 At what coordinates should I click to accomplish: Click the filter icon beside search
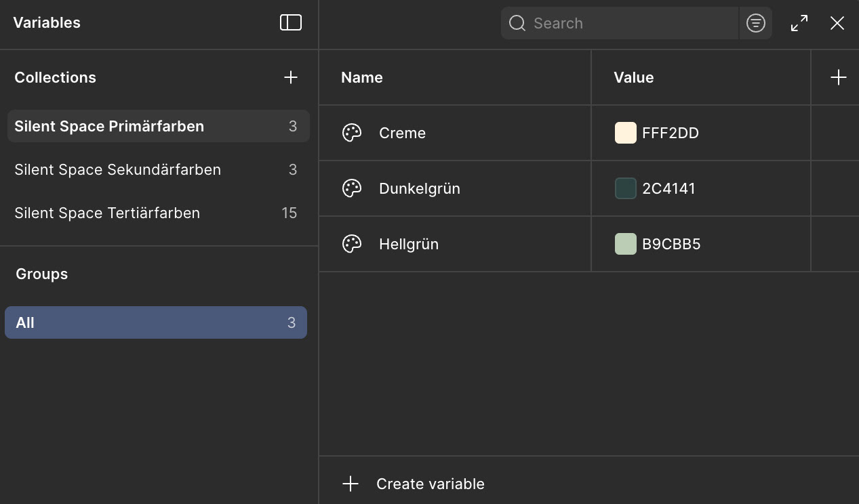(755, 23)
